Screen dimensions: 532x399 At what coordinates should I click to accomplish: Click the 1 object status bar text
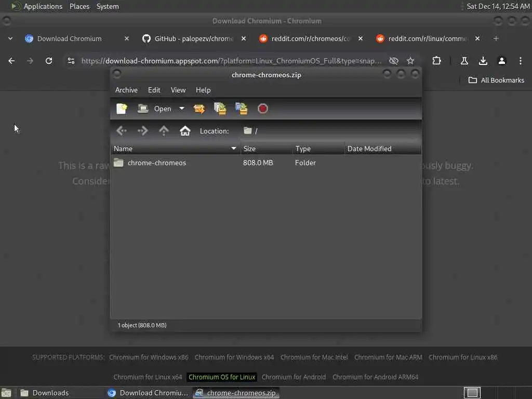pyautogui.click(x=142, y=325)
